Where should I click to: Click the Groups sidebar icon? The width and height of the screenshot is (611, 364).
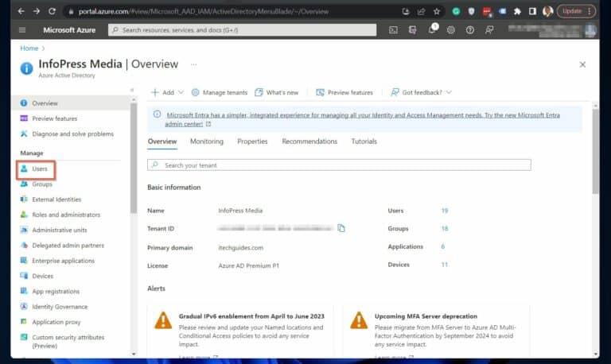[x=24, y=184]
